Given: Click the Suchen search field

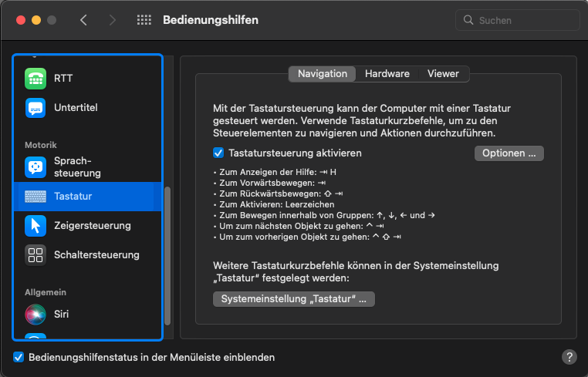Looking at the screenshot, I should pyautogui.click(x=517, y=20).
